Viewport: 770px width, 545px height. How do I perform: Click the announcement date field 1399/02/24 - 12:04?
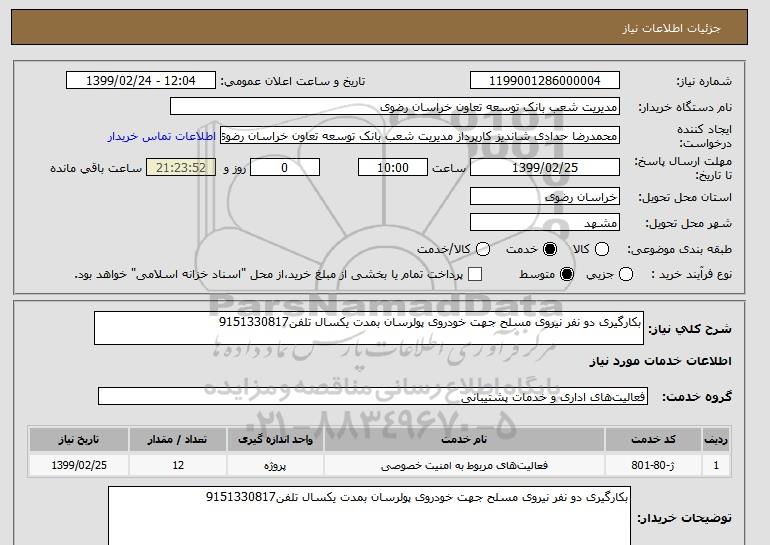pyautogui.click(x=141, y=81)
